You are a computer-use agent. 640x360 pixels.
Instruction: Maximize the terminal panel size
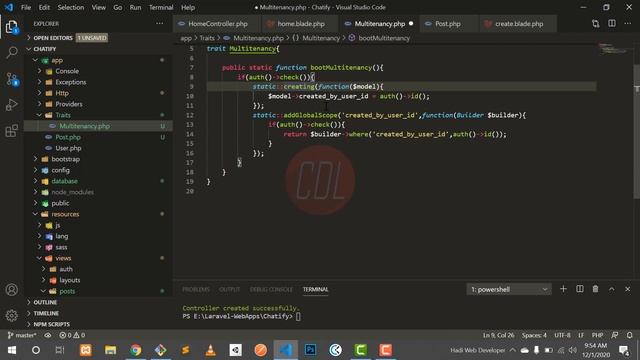tap(611, 289)
